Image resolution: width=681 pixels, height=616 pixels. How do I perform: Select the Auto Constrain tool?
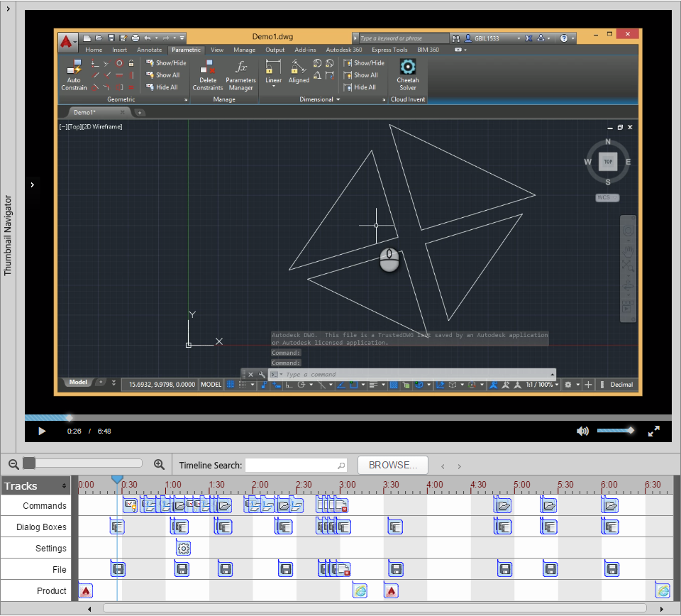74,75
